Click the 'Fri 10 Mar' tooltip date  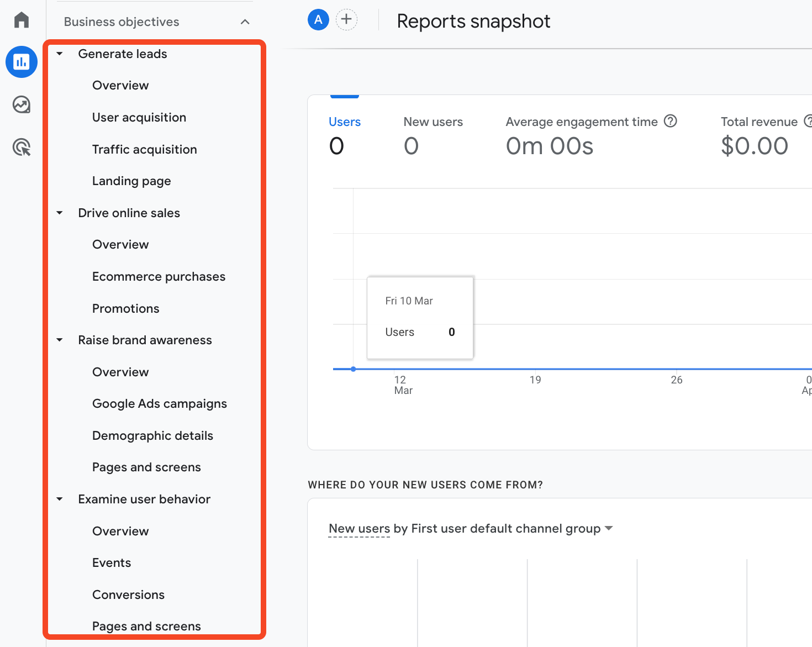click(x=409, y=301)
